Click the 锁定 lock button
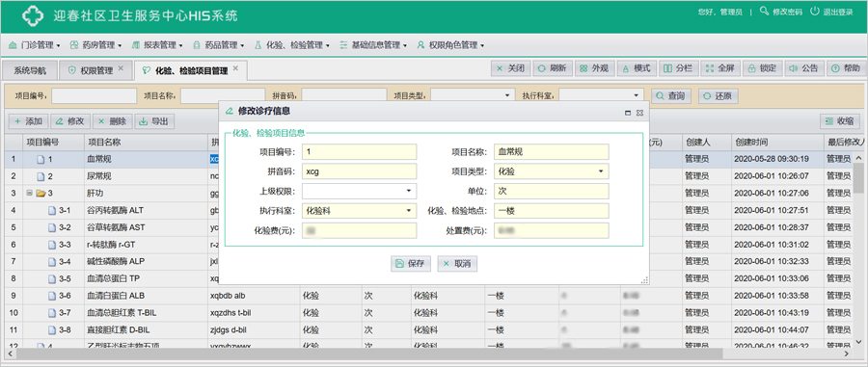The height and width of the screenshot is (367, 868). pyautogui.click(x=762, y=68)
